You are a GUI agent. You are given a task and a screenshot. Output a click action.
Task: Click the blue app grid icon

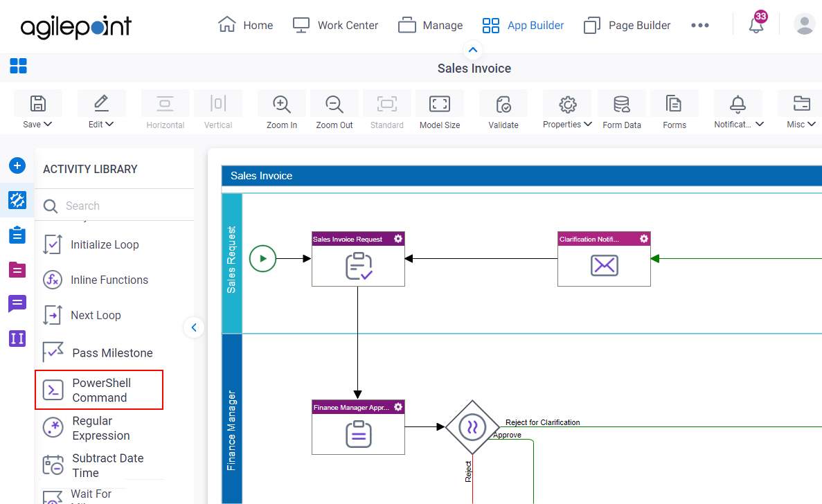click(x=18, y=66)
